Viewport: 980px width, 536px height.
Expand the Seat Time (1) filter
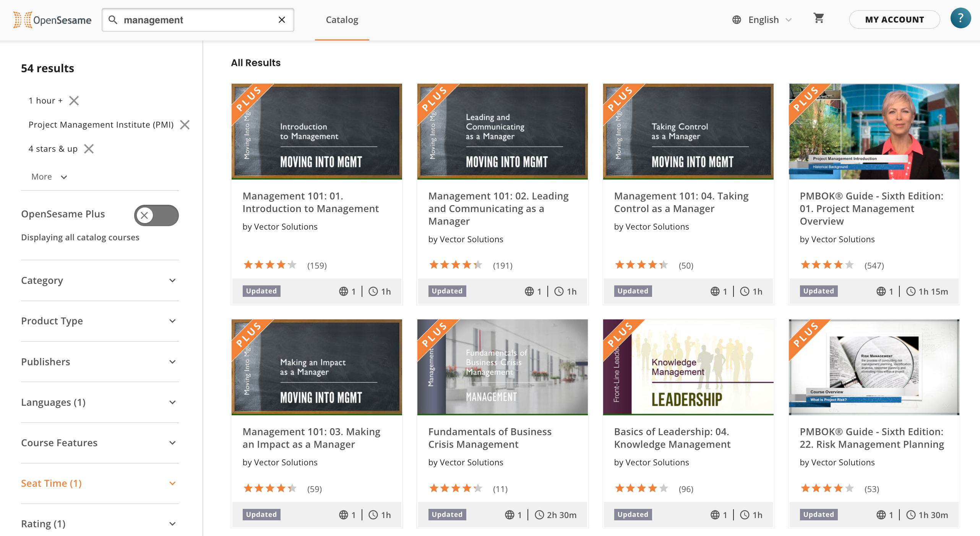tap(100, 483)
